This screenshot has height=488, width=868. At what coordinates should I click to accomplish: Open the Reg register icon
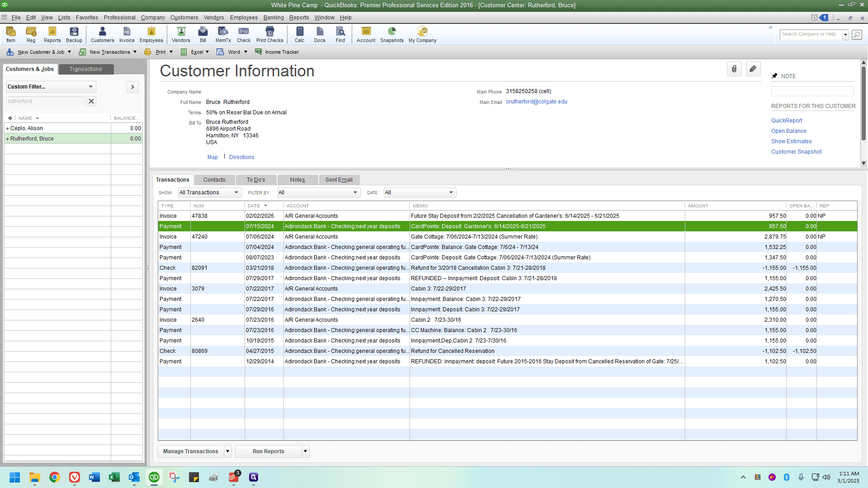click(x=31, y=35)
